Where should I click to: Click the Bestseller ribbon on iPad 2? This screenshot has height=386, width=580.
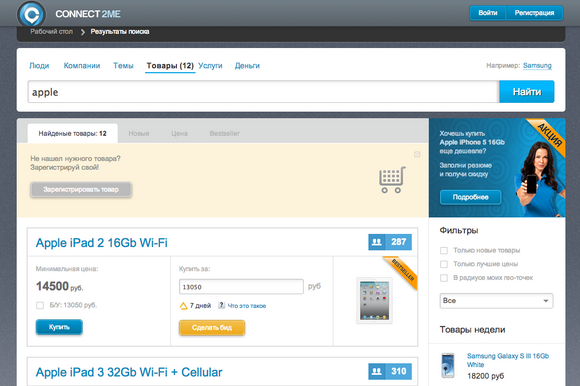402,272
